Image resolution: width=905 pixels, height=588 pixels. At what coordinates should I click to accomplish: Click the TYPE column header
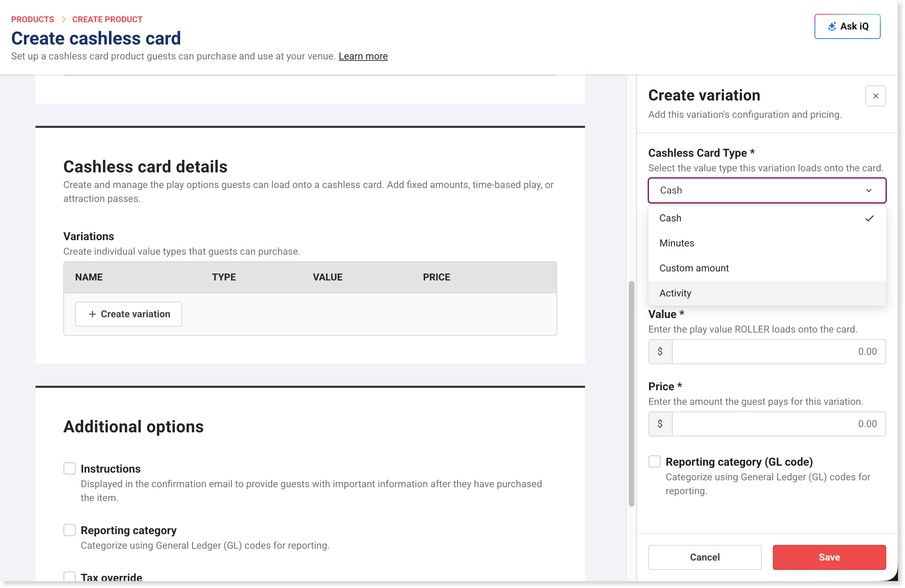pyautogui.click(x=224, y=277)
